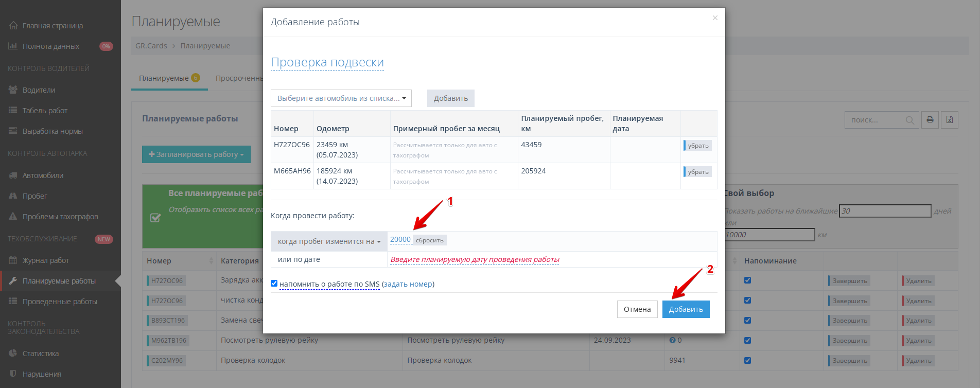
Task: Click the Журнал работ calendar icon
Action: tap(13, 260)
